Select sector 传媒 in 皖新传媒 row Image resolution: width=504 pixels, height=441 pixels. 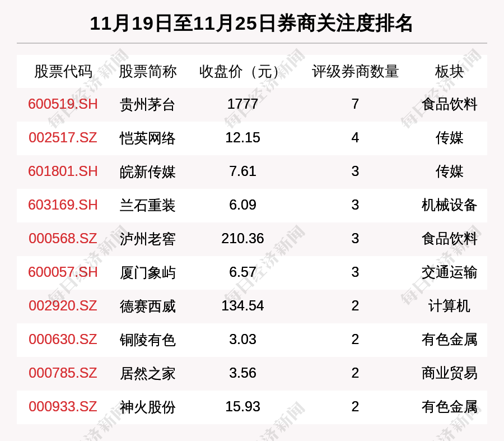coord(449,172)
